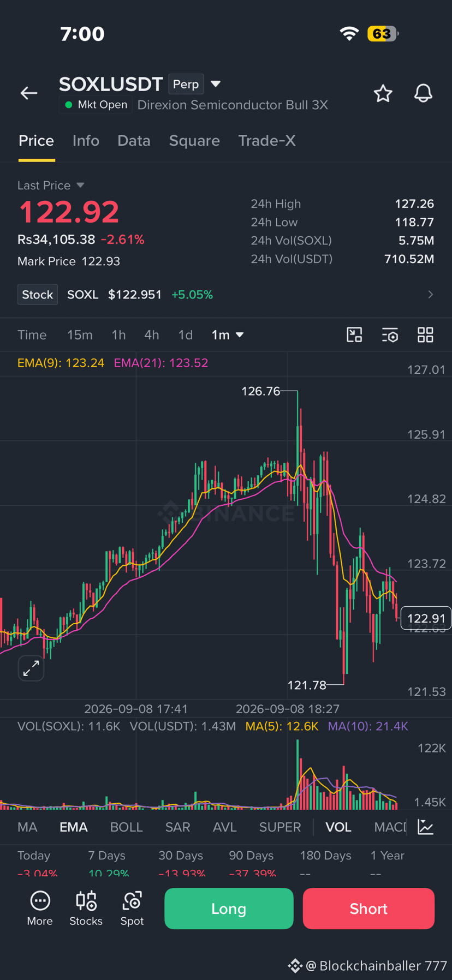The height and width of the screenshot is (980, 452).
Task: Open multi-chart grid layout icon
Action: [425, 334]
